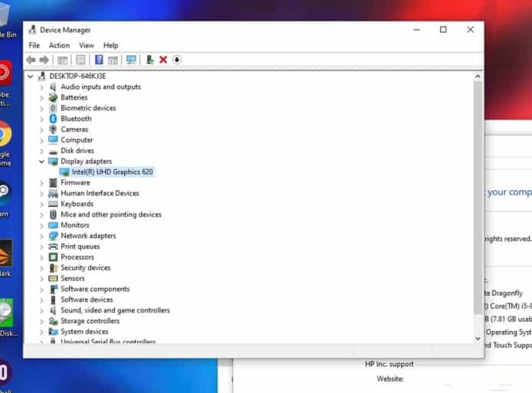Select the Security devices label
This screenshot has height=393, width=532.
(x=86, y=268)
